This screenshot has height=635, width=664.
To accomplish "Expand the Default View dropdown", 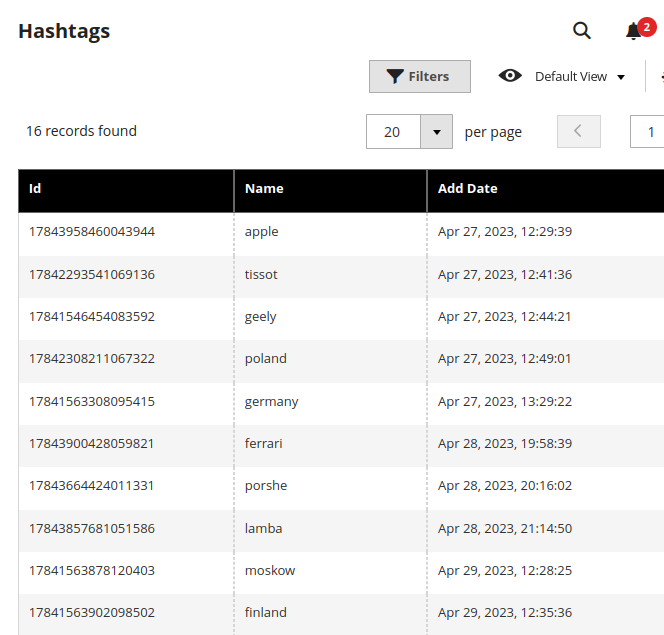I will pyautogui.click(x=580, y=77).
